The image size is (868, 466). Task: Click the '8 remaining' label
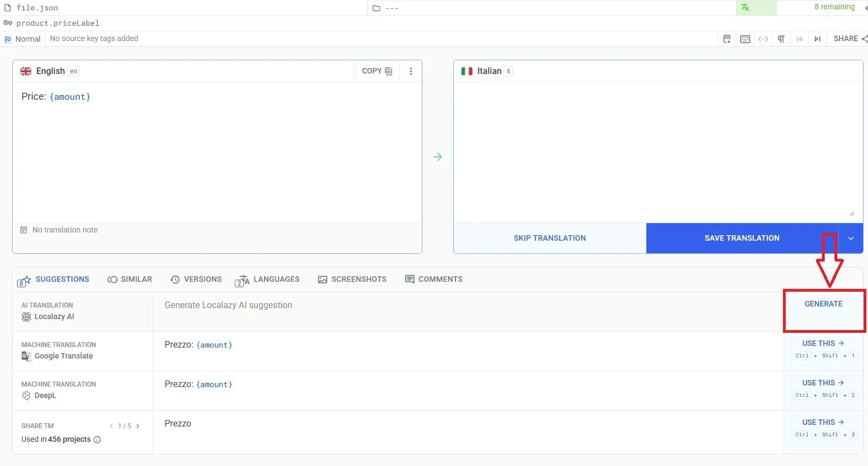pos(835,7)
